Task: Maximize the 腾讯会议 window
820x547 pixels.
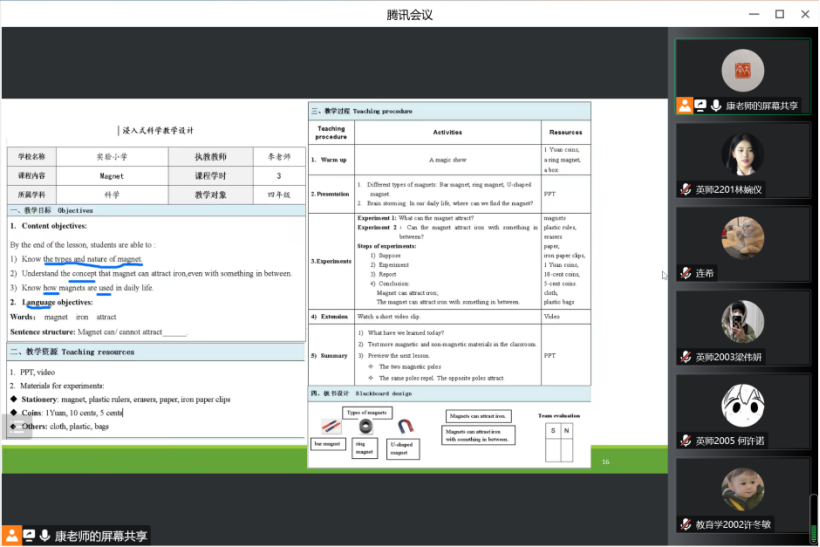Action: [x=779, y=14]
